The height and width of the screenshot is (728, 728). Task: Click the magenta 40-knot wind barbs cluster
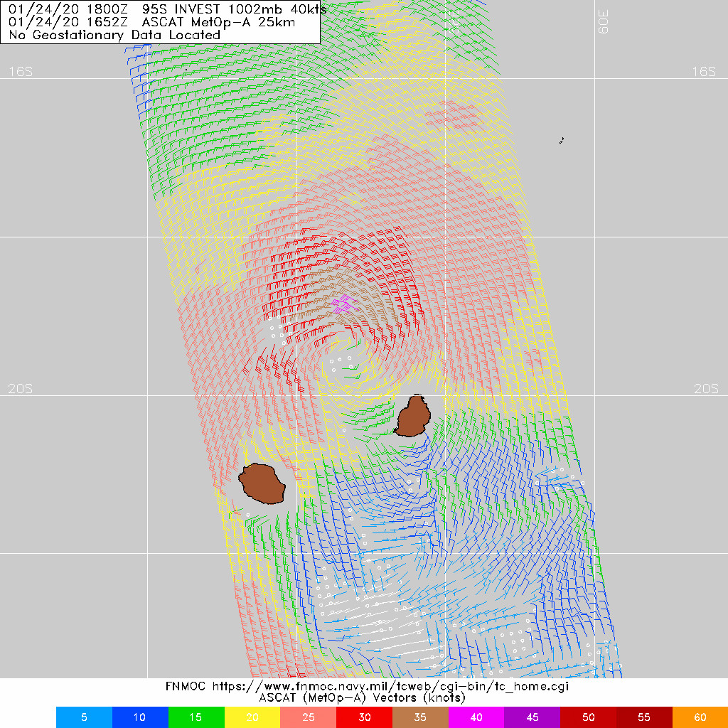point(343,304)
